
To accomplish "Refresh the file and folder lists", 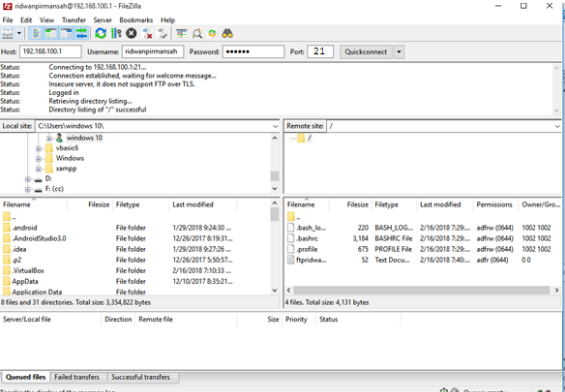I will 101,34.
